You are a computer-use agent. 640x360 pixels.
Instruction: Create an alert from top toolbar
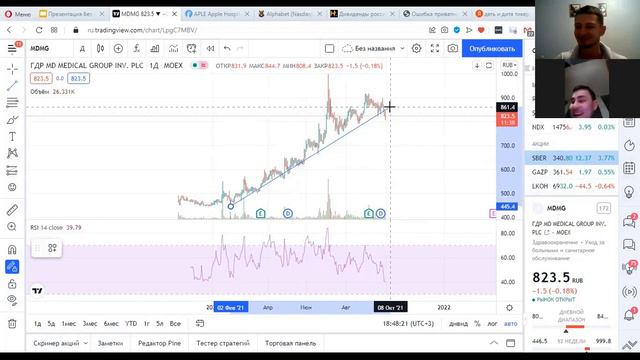coord(191,49)
